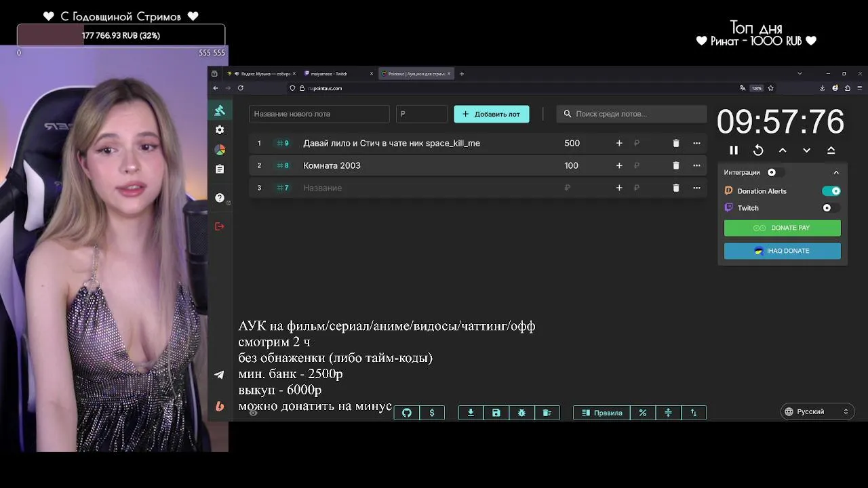Increase timer with up chevron

[783, 150]
